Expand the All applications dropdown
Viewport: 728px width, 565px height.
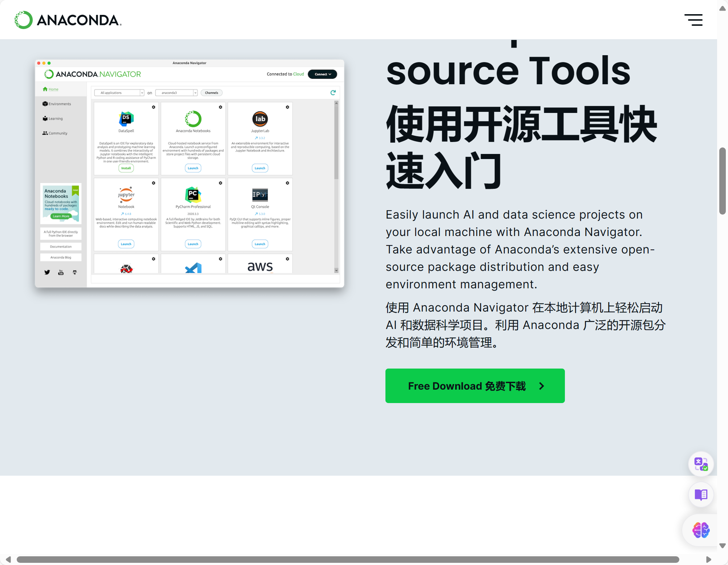[119, 93]
